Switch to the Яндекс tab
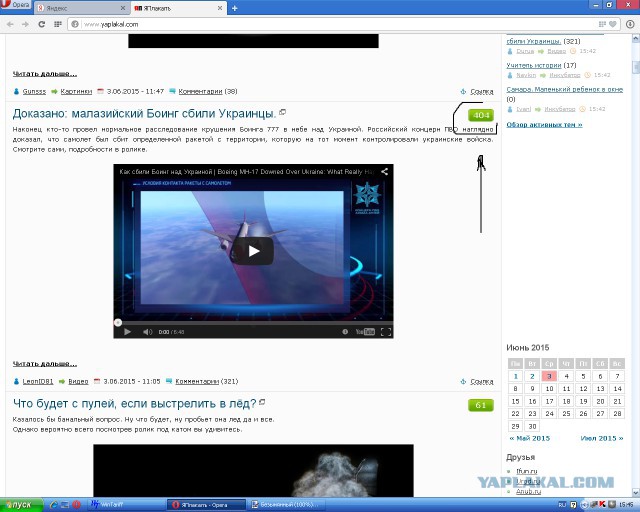The image size is (640, 512). pos(82,8)
